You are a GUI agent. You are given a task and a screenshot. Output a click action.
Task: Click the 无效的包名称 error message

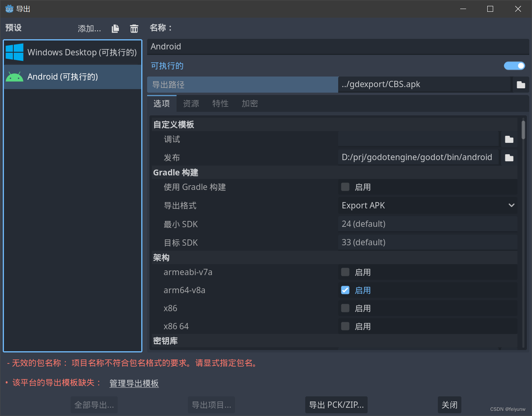133,363
